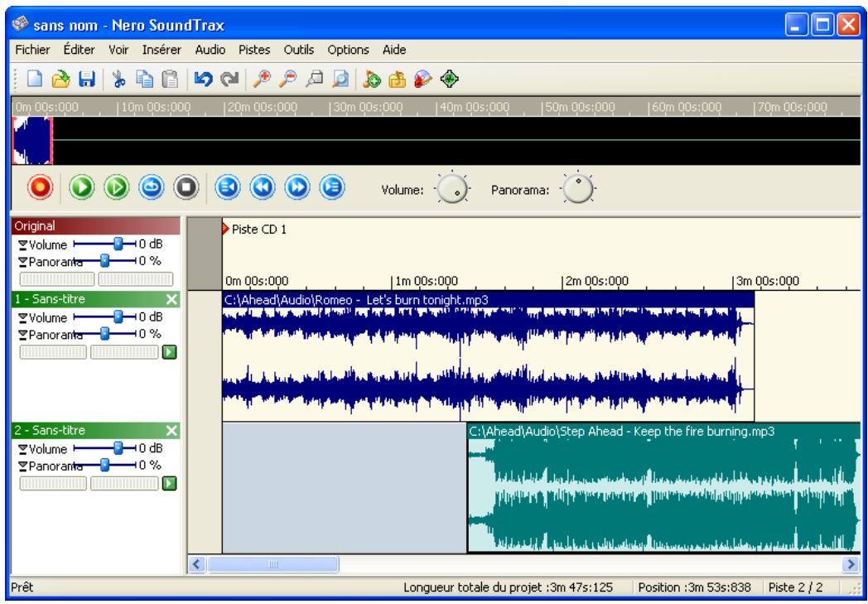The width and height of the screenshot is (868, 604).
Task: Close track 2 - Sans-titre with the X
Action: [x=172, y=431]
